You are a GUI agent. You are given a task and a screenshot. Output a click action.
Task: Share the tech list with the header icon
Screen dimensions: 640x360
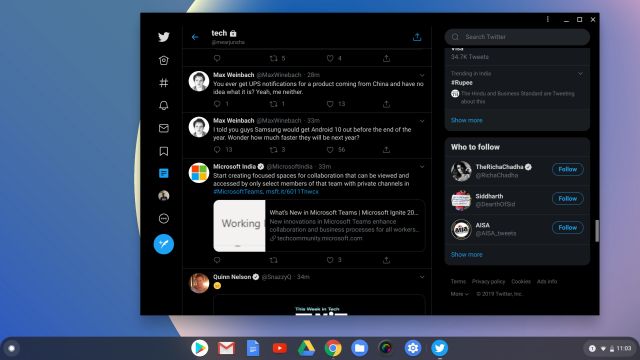click(417, 37)
